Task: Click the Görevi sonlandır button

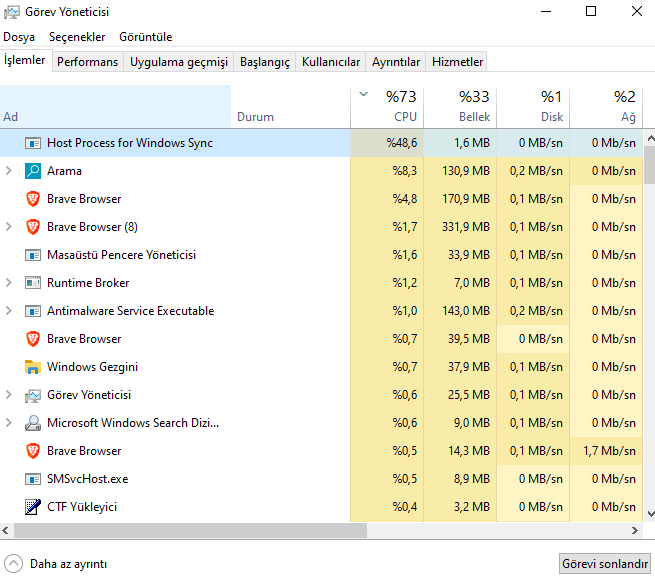Action: pos(605,564)
